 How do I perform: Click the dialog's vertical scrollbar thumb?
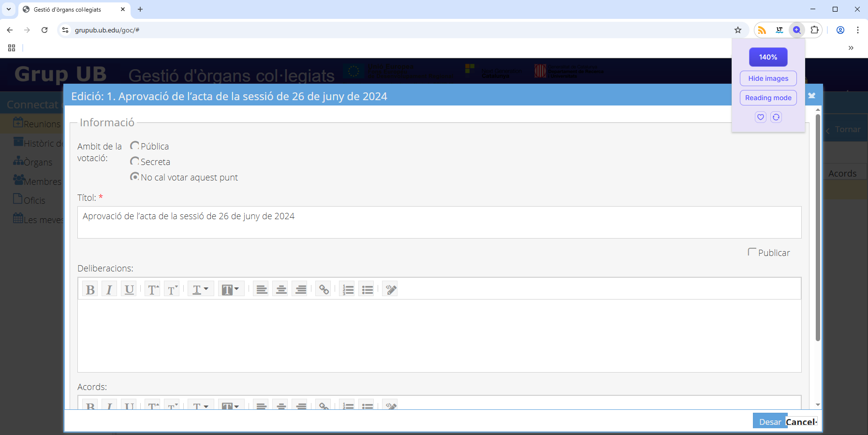[x=818, y=227]
